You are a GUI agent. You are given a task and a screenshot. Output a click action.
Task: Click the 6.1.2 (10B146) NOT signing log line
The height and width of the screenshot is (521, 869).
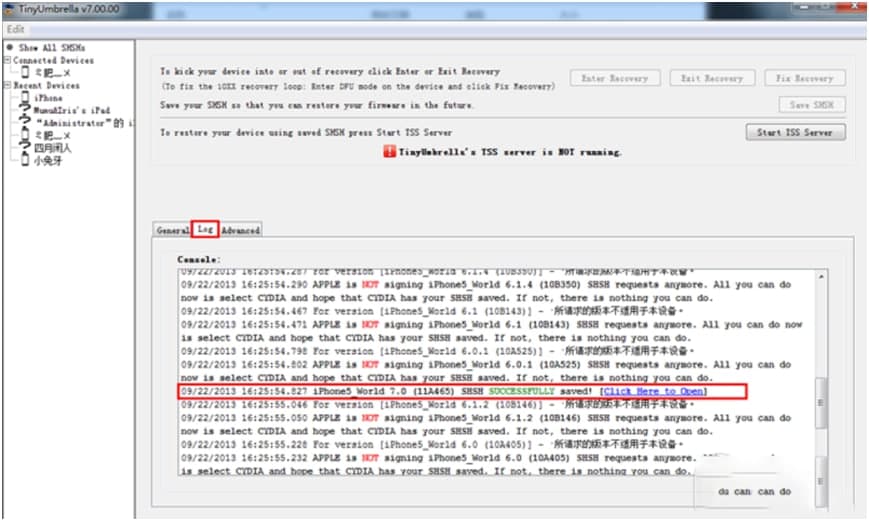pos(486,425)
